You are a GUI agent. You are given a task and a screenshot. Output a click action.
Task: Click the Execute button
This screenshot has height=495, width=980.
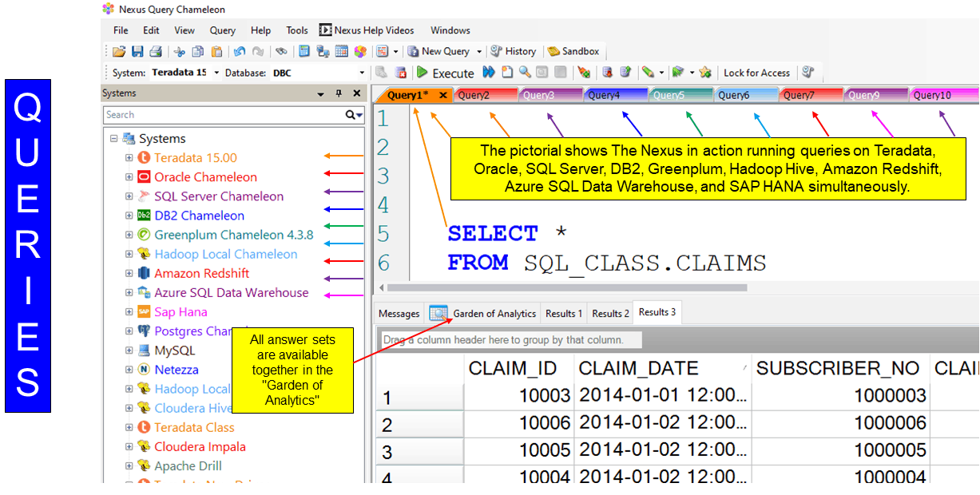coord(445,73)
